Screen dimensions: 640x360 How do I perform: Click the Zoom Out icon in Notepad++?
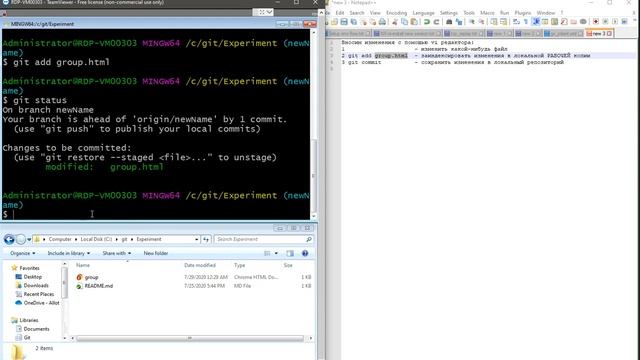click(x=481, y=22)
